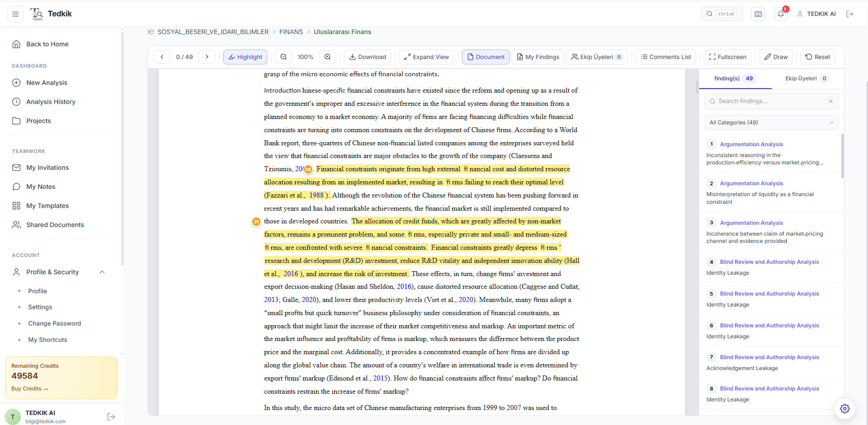Open the All Categories dropdown

[x=771, y=123]
